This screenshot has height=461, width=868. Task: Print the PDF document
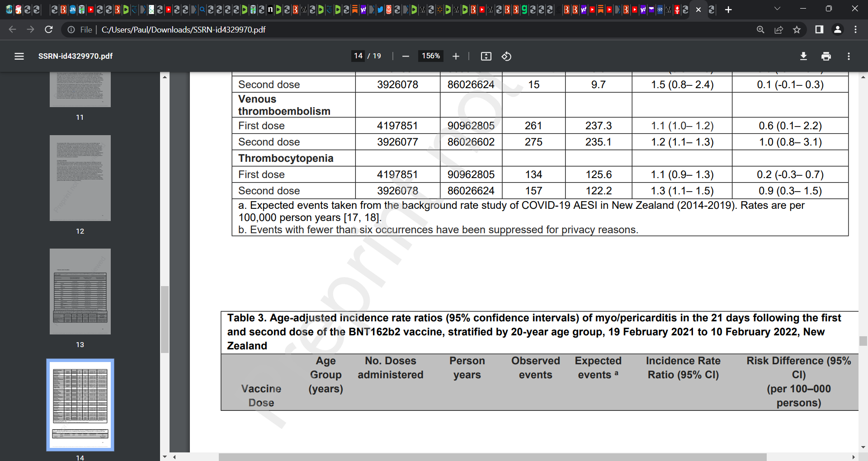point(826,56)
